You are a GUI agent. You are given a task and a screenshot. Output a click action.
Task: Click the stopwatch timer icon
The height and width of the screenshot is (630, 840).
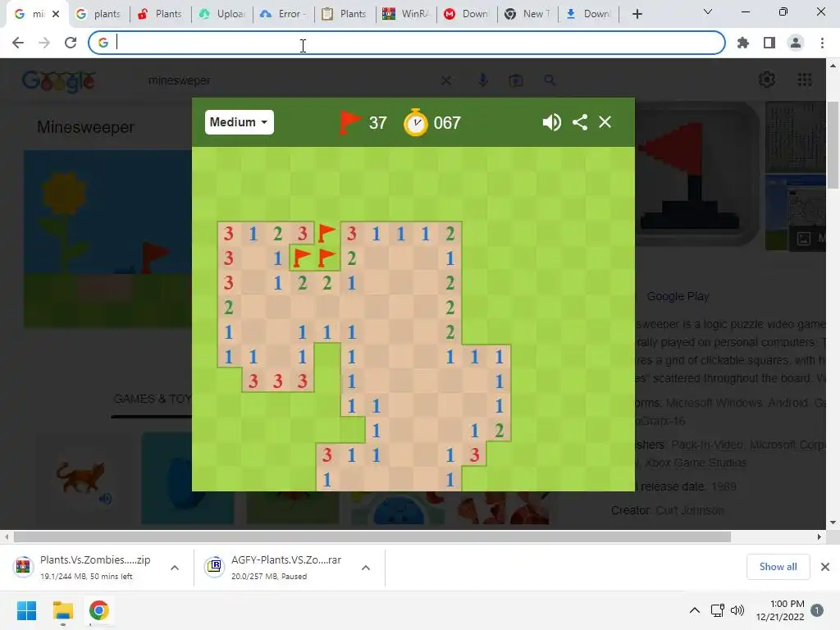pyautogui.click(x=416, y=123)
